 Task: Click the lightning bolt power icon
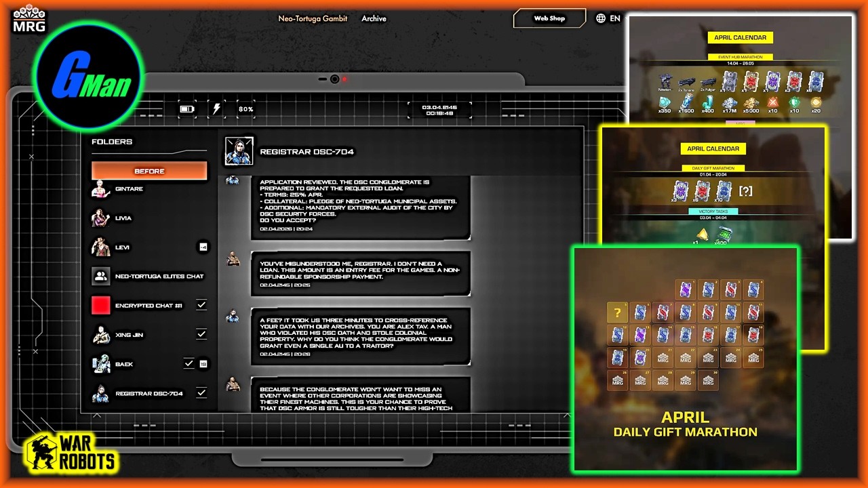pyautogui.click(x=216, y=108)
